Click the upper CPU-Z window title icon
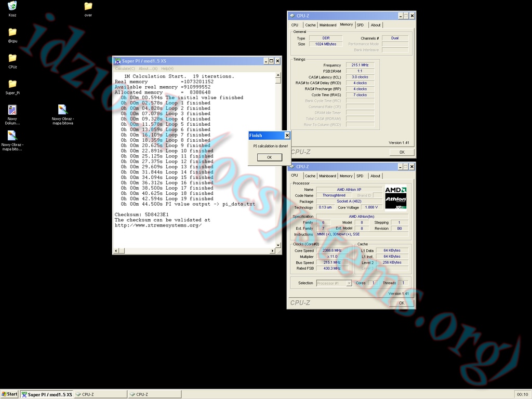This screenshot has height=399, width=532. [292, 16]
